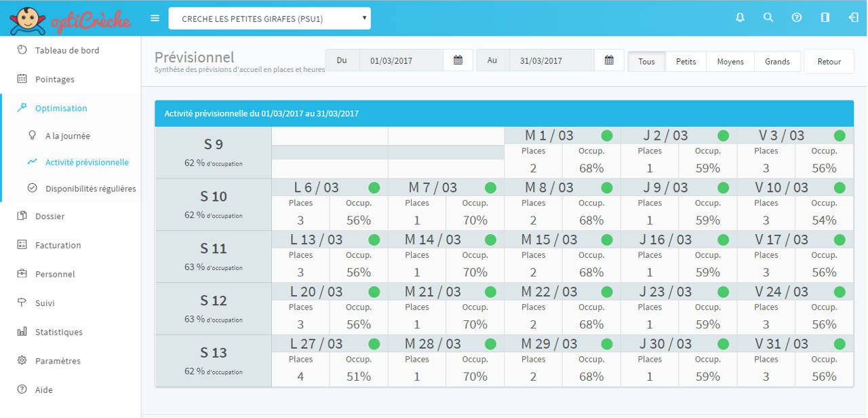Open the crèche selector dropdown
Screen dimensions: 868x418
270,18
